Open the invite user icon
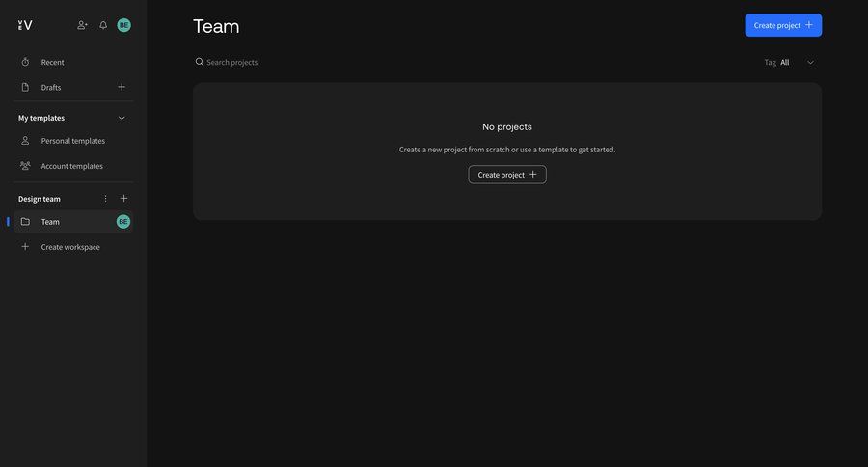 coord(82,25)
